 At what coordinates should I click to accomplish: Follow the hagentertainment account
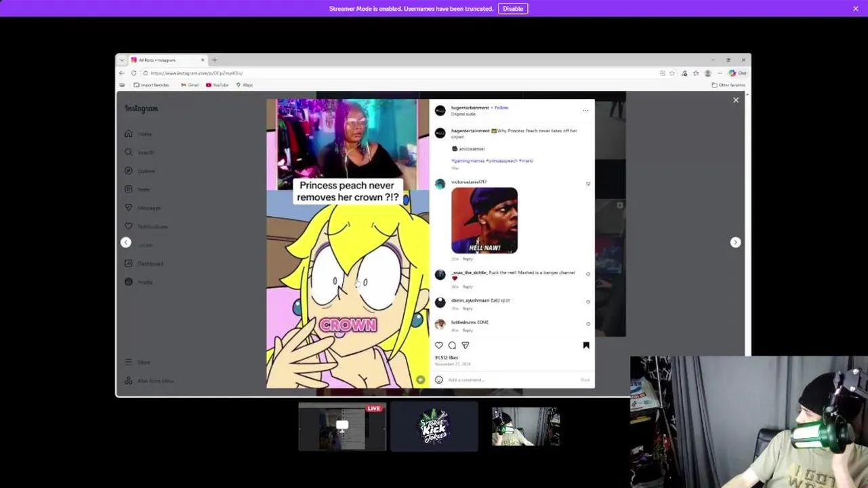pyautogui.click(x=501, y=108)
